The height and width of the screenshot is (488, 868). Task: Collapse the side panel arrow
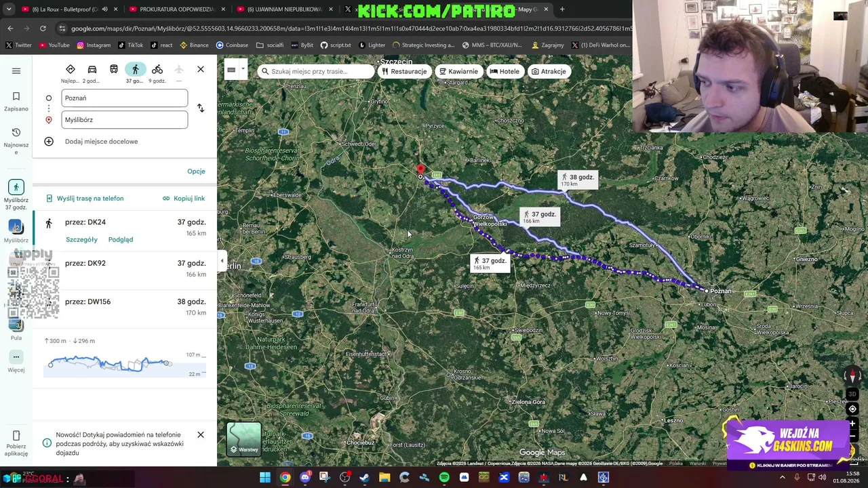[222, 261]
